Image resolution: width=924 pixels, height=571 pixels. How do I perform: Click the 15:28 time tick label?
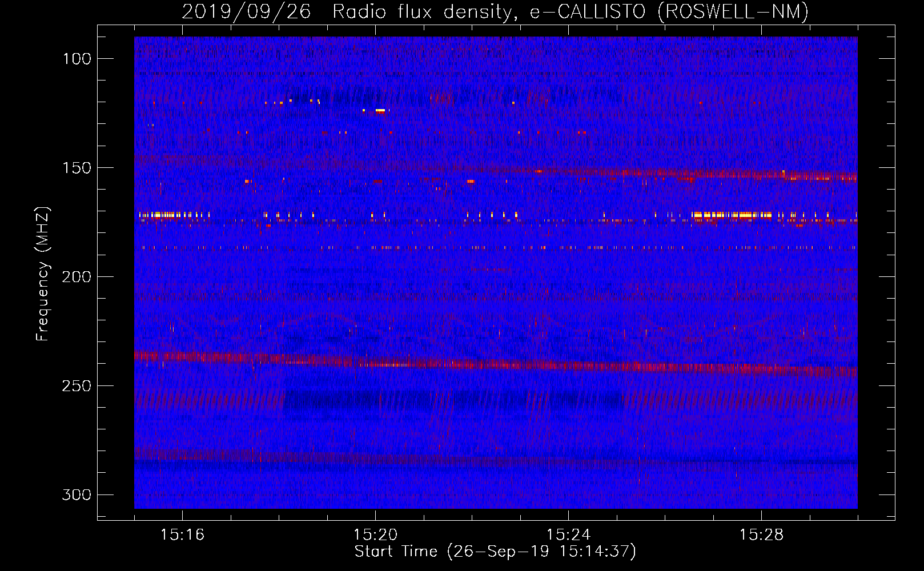pyautogui.click(x=761, y=535)
